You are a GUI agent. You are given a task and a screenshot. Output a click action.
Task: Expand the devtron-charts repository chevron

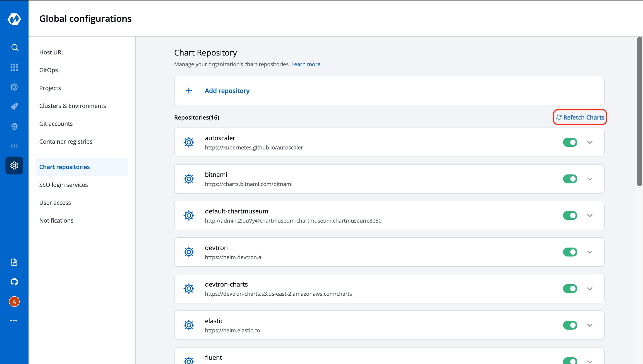click(590, 288)
